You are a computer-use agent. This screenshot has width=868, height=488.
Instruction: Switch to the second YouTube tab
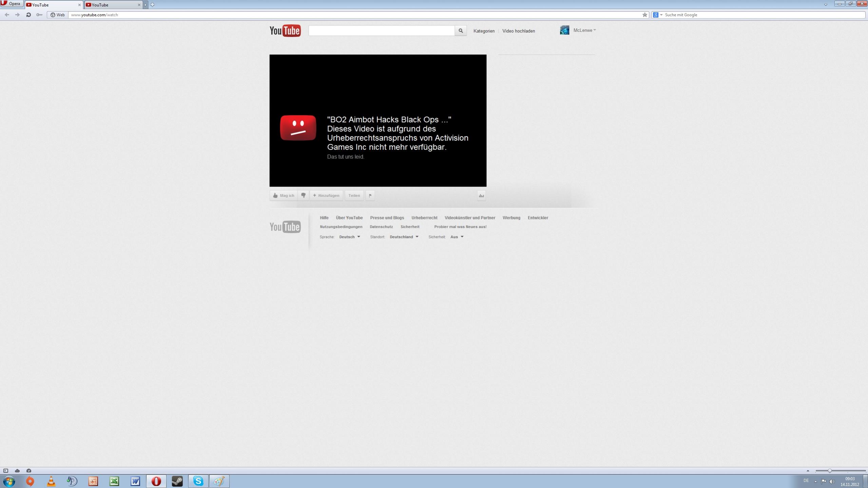click(x=112, y=5)
